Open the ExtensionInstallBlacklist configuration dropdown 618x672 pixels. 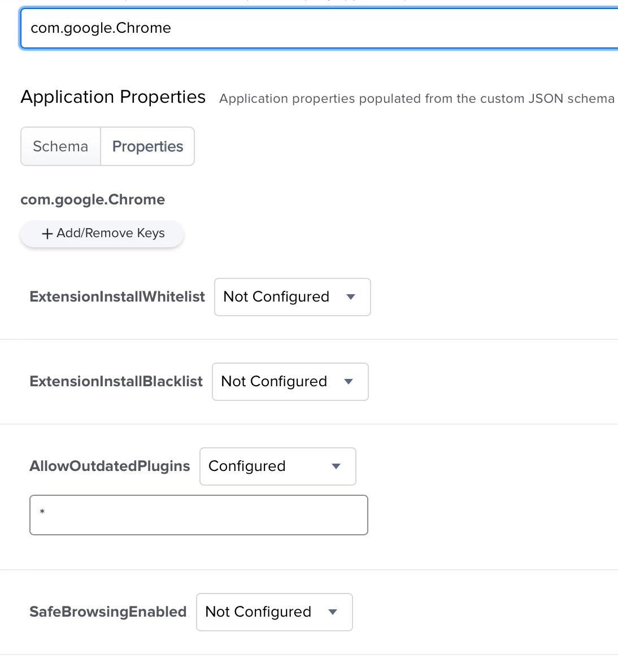click(x=290, y=382)
